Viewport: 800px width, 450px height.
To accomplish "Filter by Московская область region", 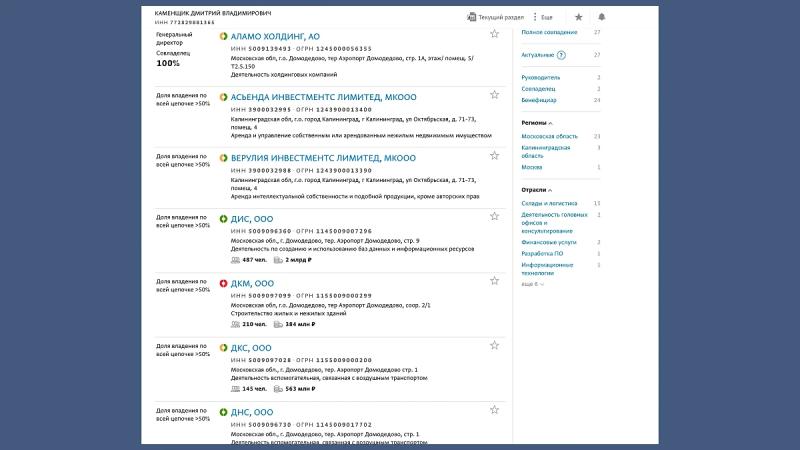I will click(x=549, y=136).
